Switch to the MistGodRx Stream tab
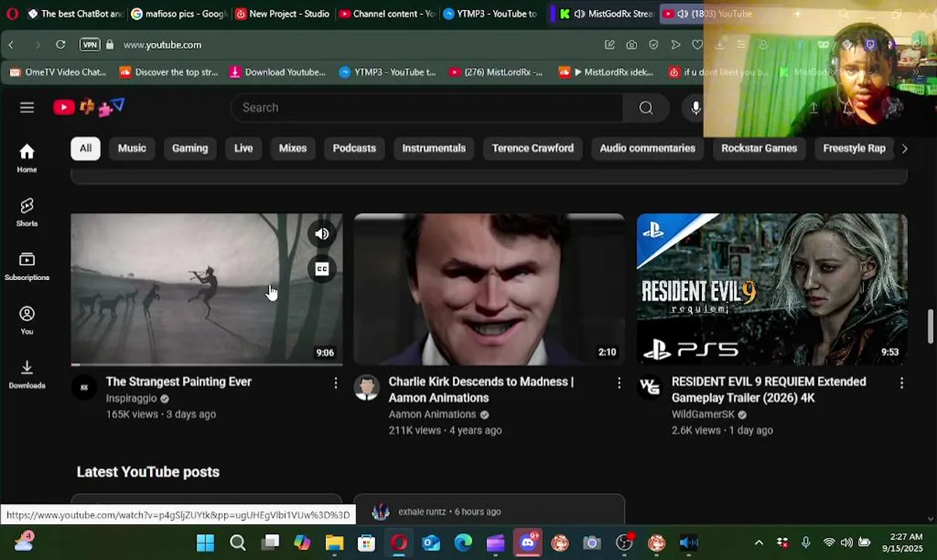Viewport: 937px width, 560px height. tap(605, 13)
